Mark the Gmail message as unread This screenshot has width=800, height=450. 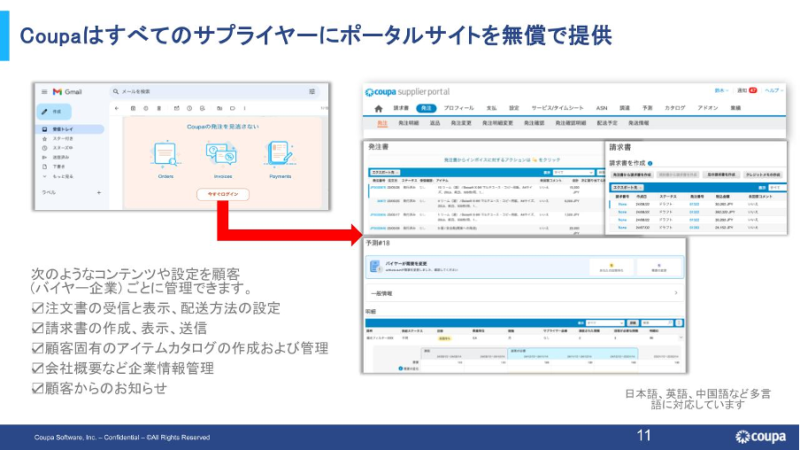(177, 108)
